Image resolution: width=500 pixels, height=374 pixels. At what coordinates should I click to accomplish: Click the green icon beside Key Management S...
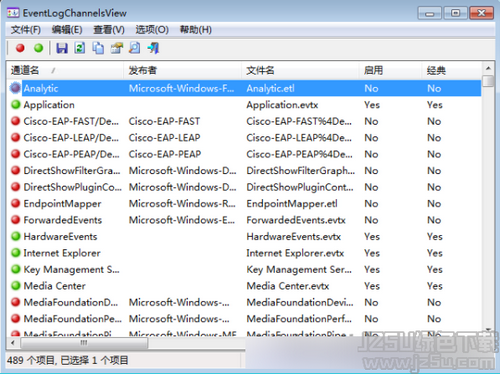click(16, 269)
